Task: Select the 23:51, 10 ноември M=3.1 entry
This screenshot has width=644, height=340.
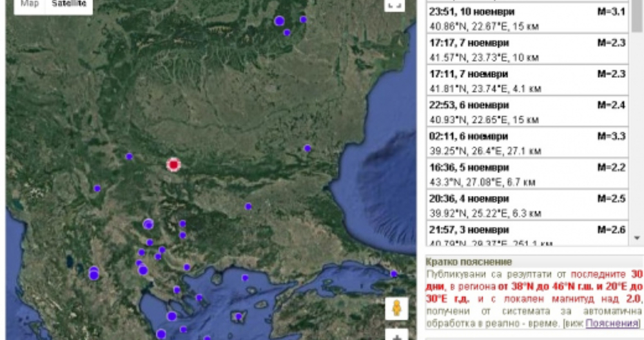Action: pos(528,19)
